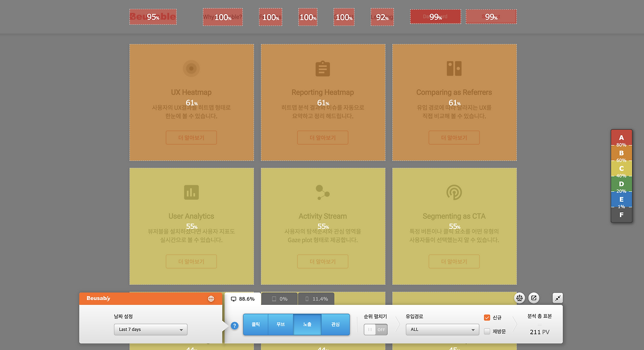Image resolution: width=644 pixels, height=350 pixels.
Task: Select grade B in the color legend
Action: [x=621, y=153]
